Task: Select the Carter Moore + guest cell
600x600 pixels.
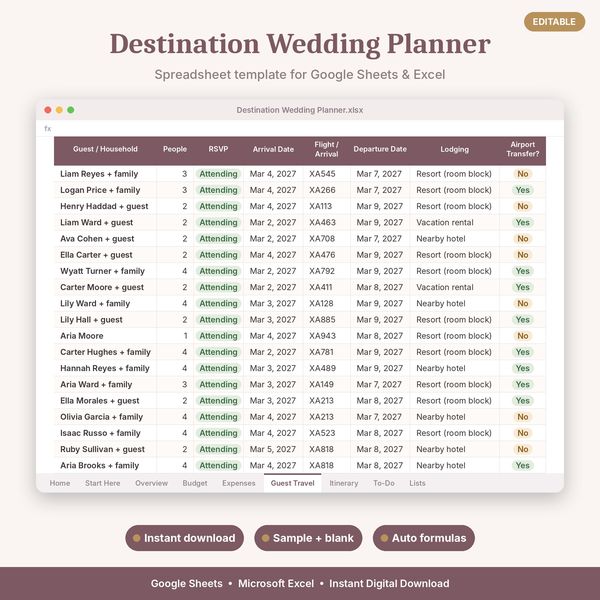Action: tap(105, 287)
